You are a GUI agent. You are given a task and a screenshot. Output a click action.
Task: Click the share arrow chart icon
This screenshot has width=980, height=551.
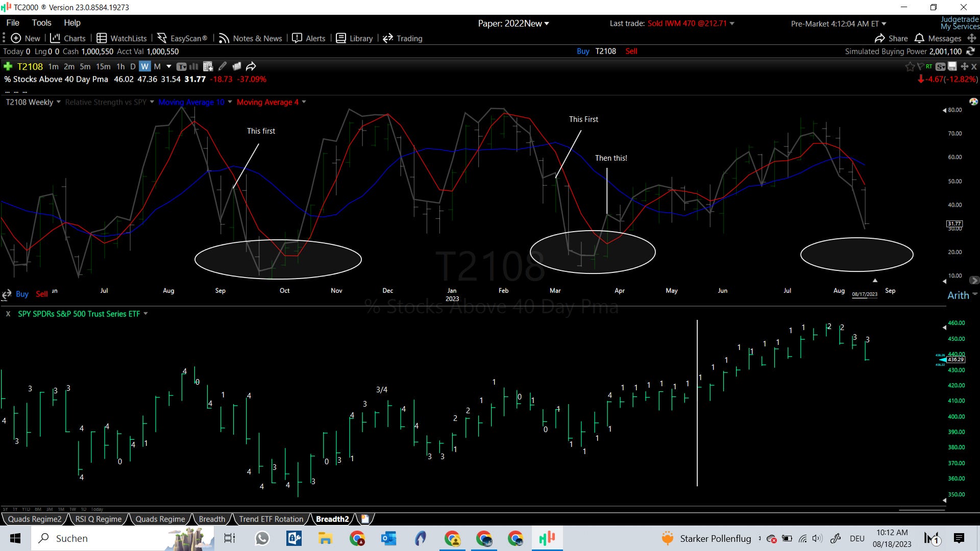251,66
